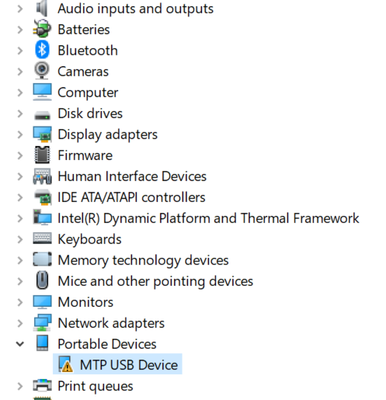Image resolution: width=386 pixels, height=400 pixels.
Task: Select the Memory technology devices label
Action: coord(143,260)
